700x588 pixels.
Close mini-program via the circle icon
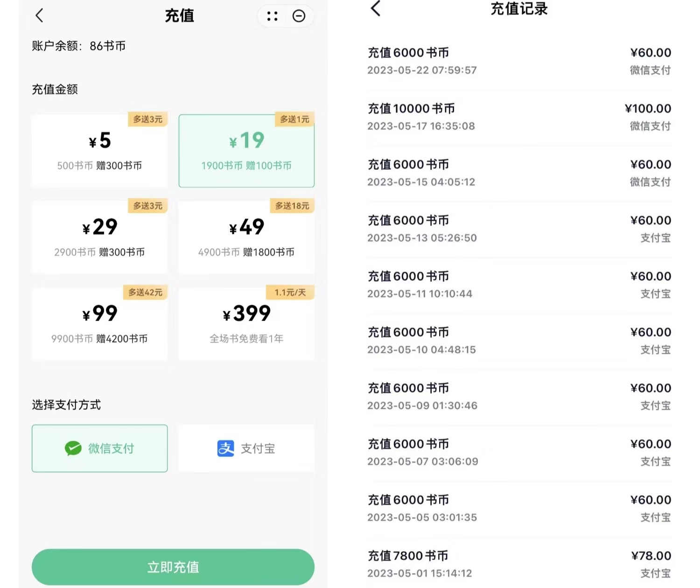(299, 16)
